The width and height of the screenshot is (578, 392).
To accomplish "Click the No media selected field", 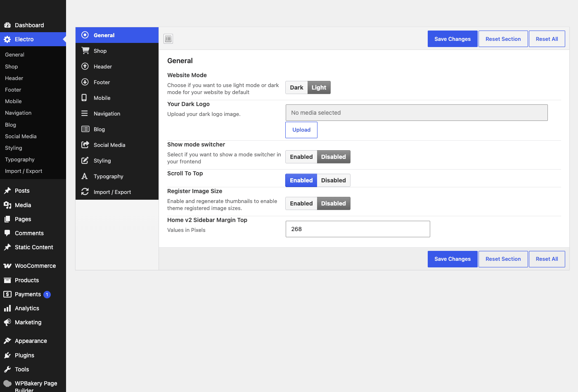I will point(417,113).
